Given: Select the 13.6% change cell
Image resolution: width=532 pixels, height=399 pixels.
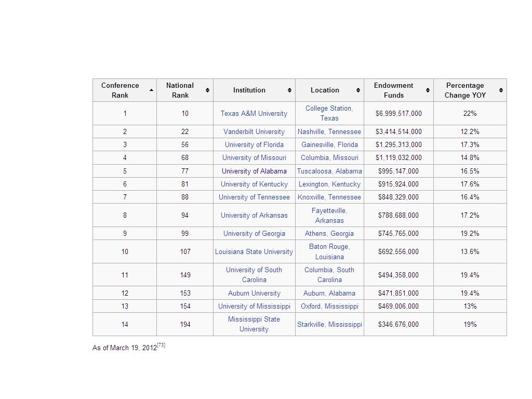Looking at the screenshot, I should [x=470, y=252].
